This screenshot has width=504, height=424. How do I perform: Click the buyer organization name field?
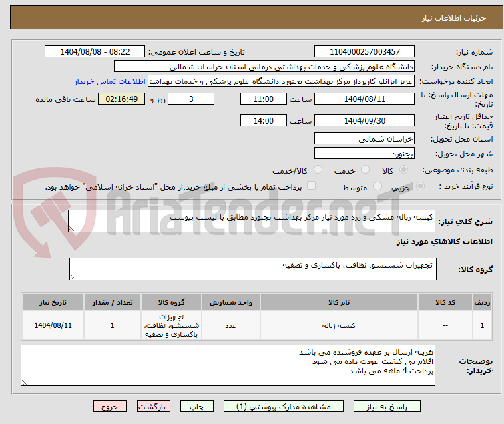[264, 67]
